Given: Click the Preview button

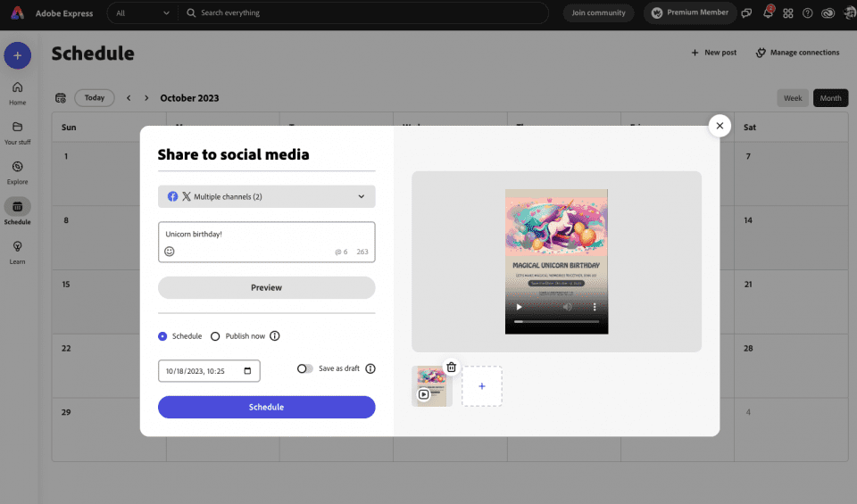Looking at the screenshot, I should (x=266, y=287).
